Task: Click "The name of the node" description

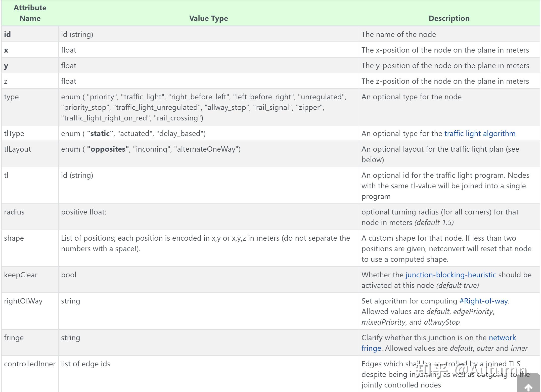Action: (398, 34)
